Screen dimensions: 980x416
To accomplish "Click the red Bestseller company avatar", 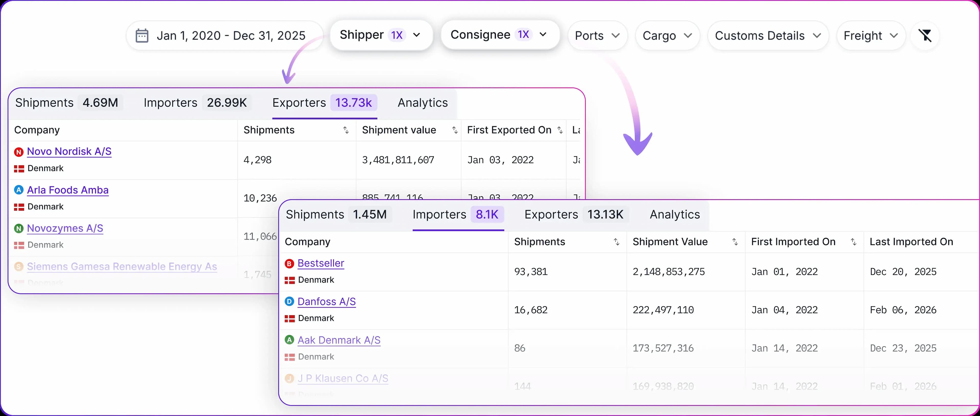I will 289,263.
